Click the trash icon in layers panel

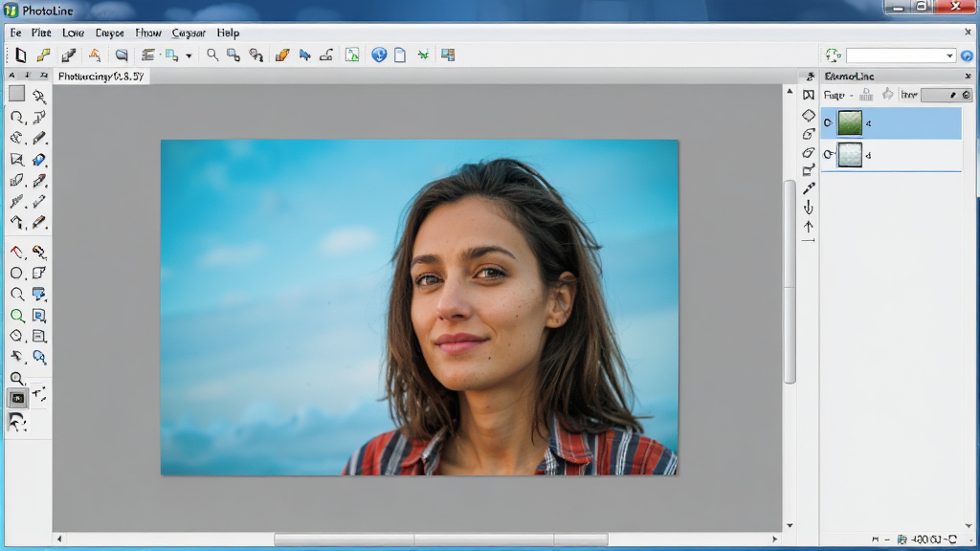865,95
